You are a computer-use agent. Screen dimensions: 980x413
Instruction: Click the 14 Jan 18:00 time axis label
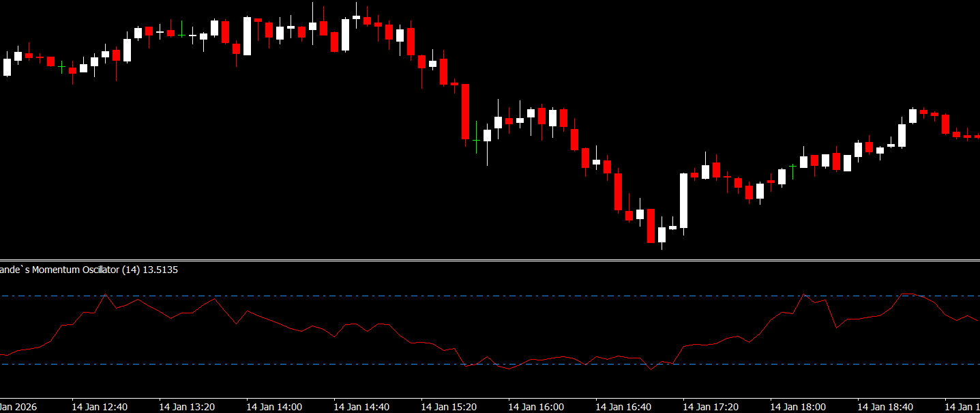click(x=798, y=407)
